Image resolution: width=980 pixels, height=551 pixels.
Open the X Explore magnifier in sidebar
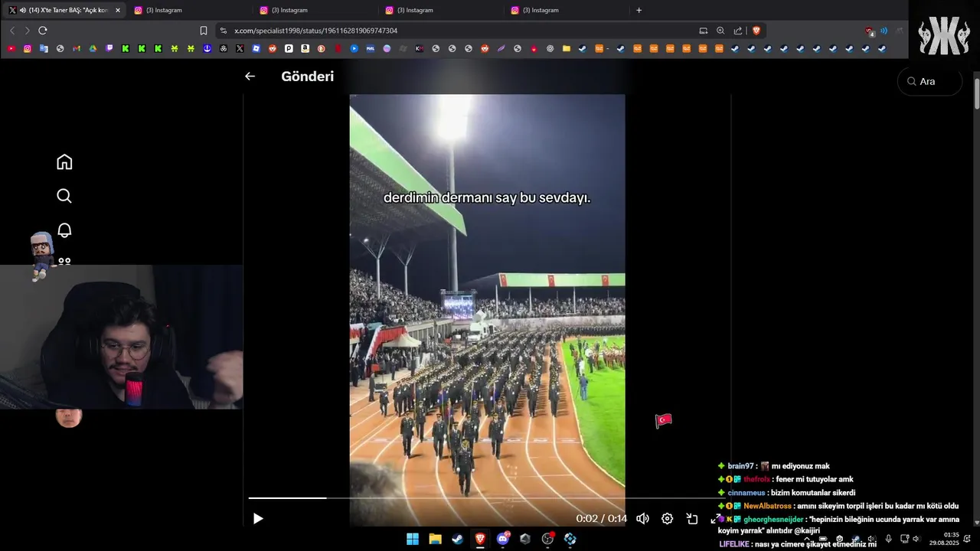pyautogui.click(x=64, y=196)
